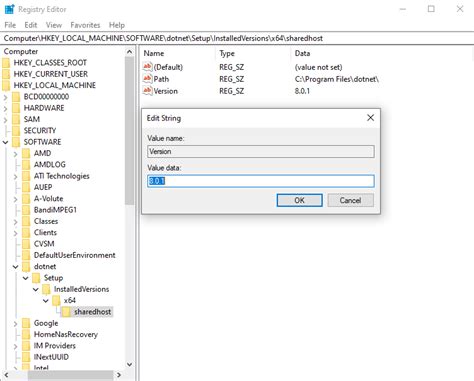
Task: Click the tree horizontal scroll right arrow
Action: pyautogui.click(x=119, y=375)
